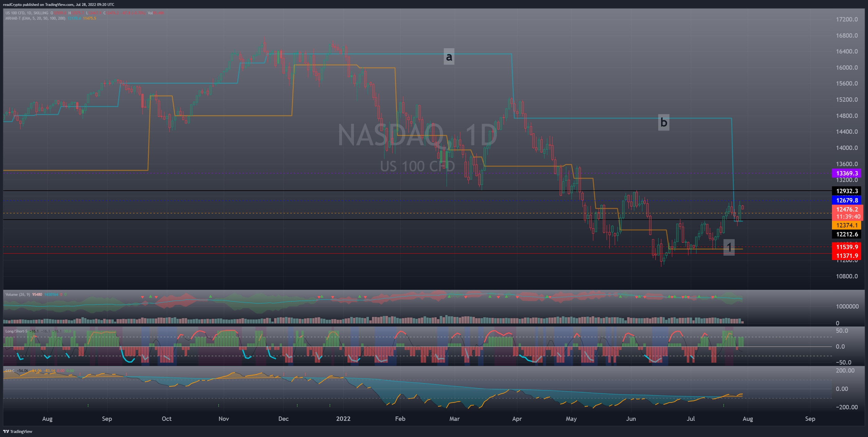Image resolution: width=868 pixels, height=437 pixels.
Task: Click the '2022' label on the time axis
Action: pos(343,419)
